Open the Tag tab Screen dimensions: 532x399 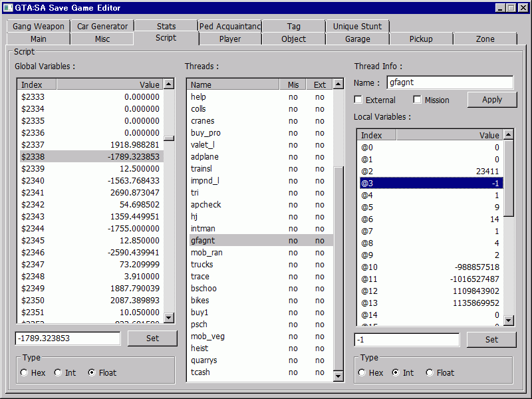293,26
